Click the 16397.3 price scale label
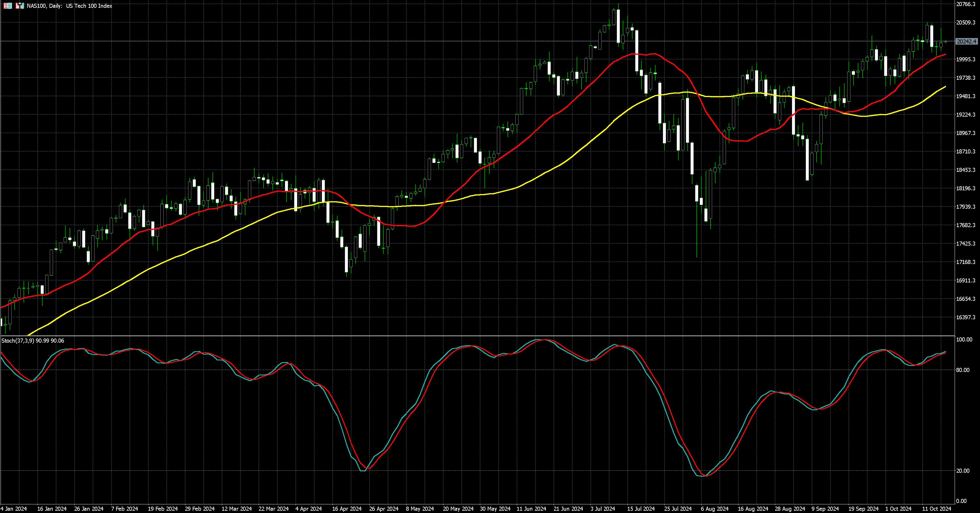Viewport: 980px width, 513px height. (x=966, y=317)
